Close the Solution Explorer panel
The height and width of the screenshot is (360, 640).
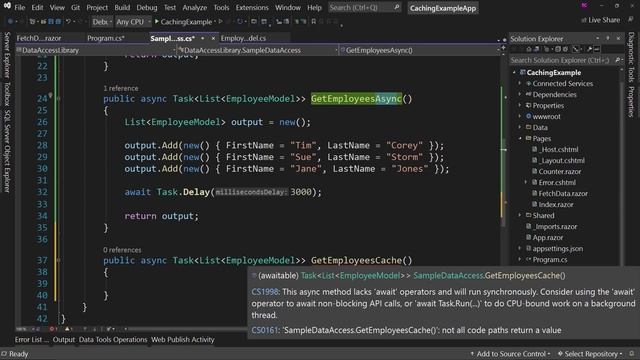(x=618, y=38)
